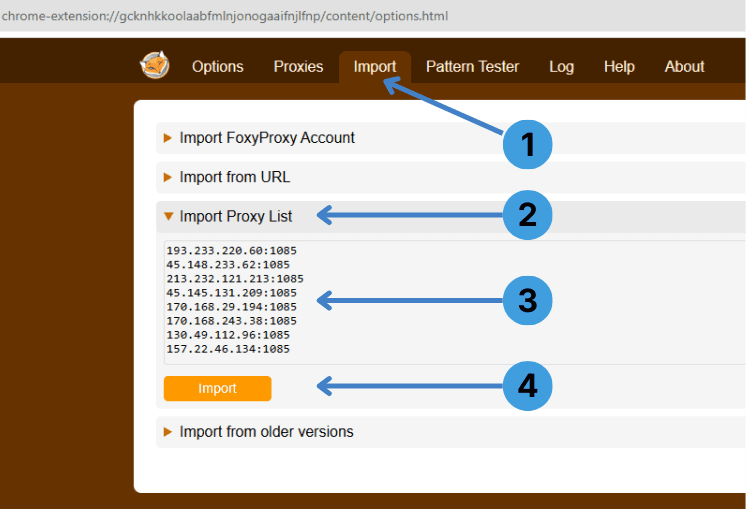The image size is (746, 509).
Task: Click proxy entry 170.168.29.194:1085
Action: click(x=231, y=307)
